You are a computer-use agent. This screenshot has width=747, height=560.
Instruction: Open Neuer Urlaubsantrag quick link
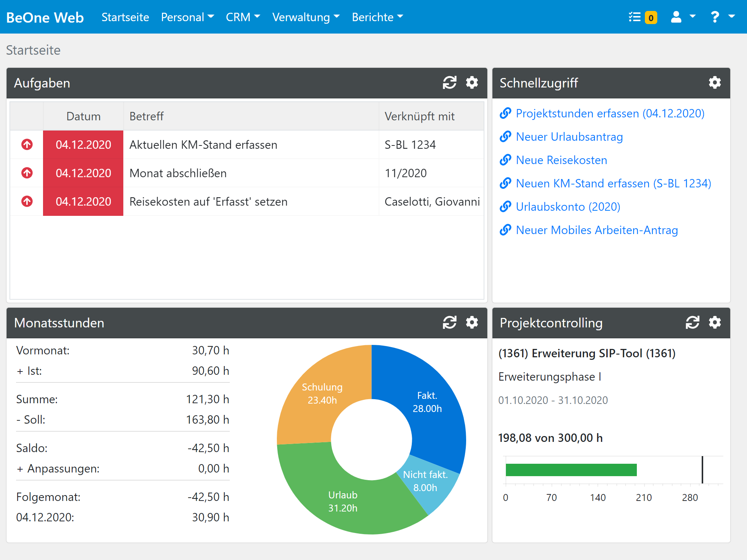coord(569,137)
